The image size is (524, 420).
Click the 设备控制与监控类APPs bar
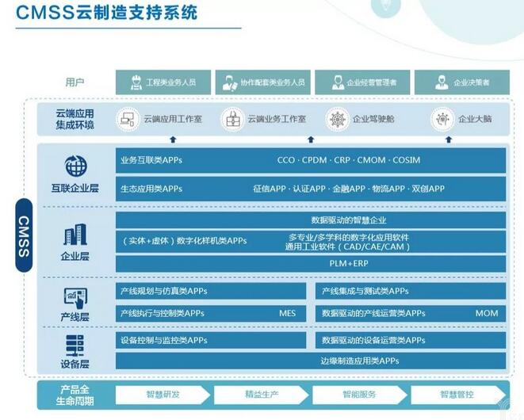[211, 341]
